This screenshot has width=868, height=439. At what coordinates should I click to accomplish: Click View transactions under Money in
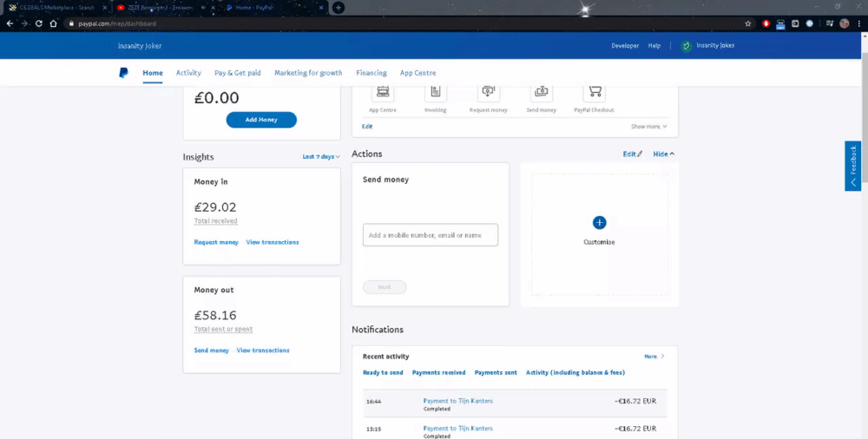273,242
